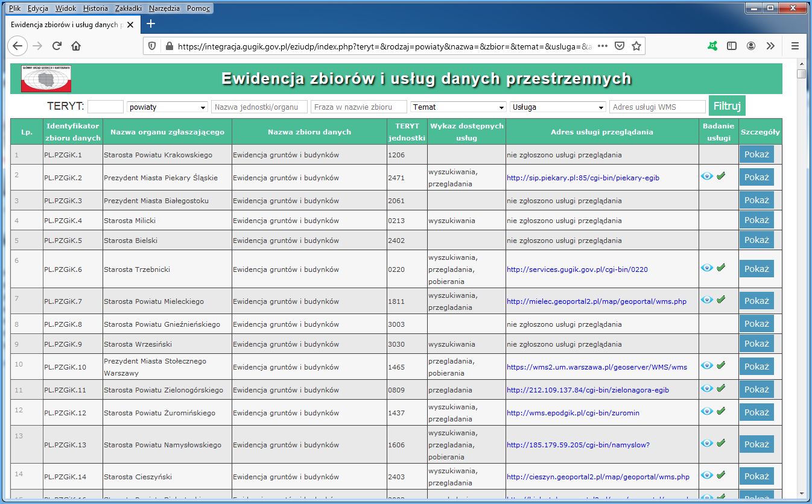Preview Warszawa WMS service eye icon
812x504 pixels.
(707, 365)
